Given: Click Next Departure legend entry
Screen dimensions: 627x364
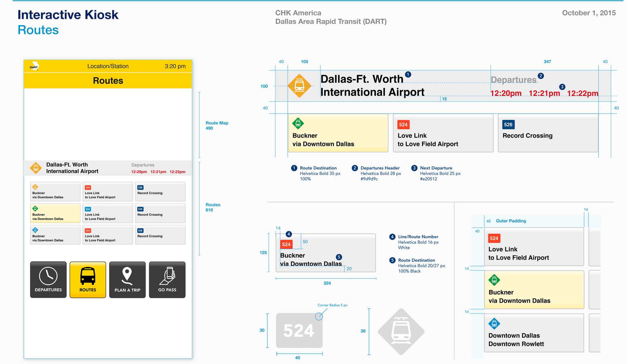Looking at the screenshot, I should click(x=436, y=173).
